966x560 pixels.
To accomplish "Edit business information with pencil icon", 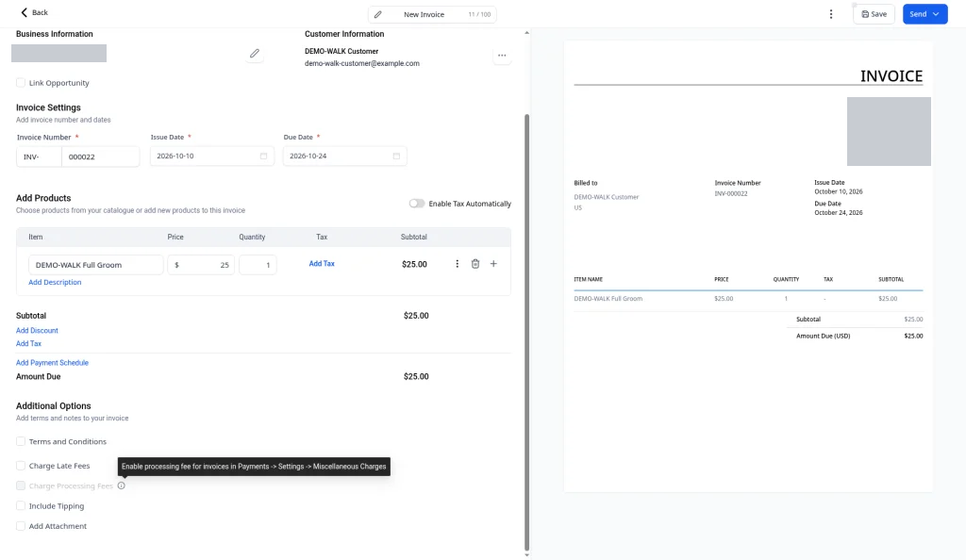I will pyautogui.click(x=255, y=54).
